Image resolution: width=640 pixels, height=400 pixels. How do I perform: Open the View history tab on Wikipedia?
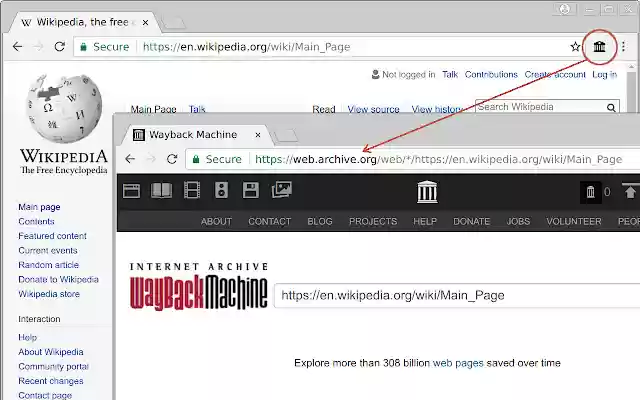[437, 109]
